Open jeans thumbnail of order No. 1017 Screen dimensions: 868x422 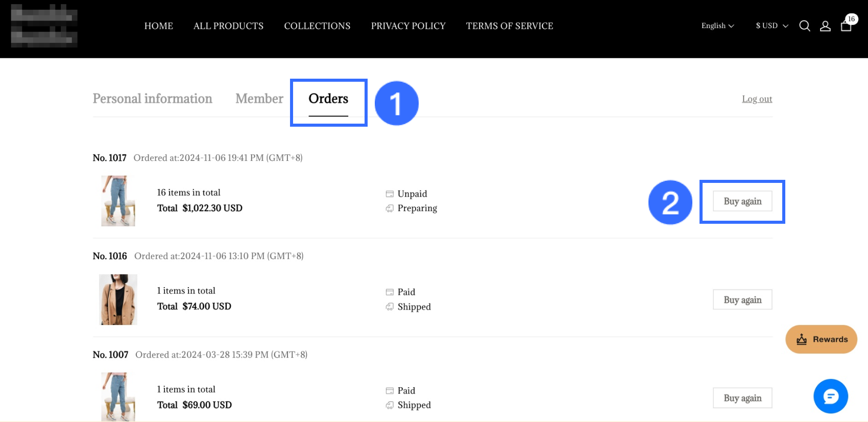tap(118, 201)
